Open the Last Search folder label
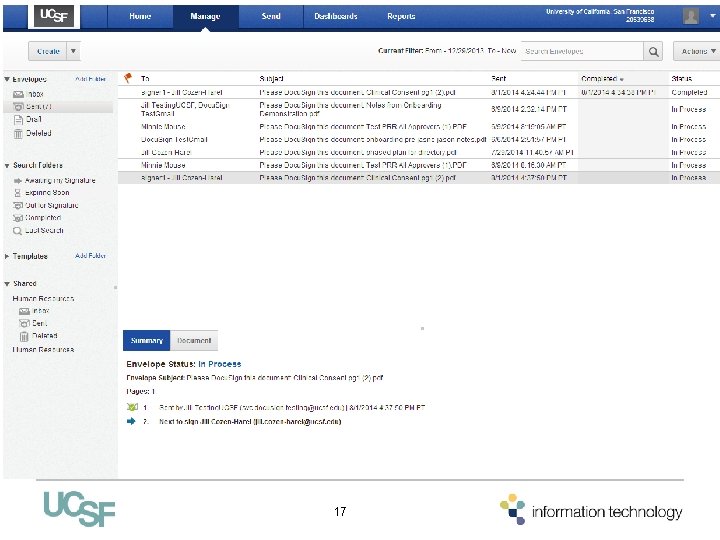Viewport: 720px width, 540px height. (44, 231)
